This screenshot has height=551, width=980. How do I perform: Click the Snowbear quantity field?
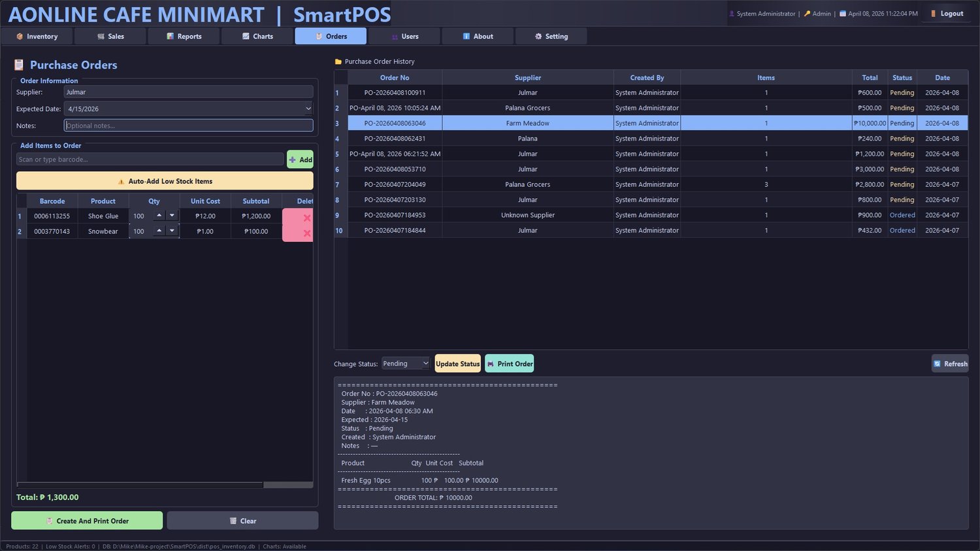coord(141,231)
